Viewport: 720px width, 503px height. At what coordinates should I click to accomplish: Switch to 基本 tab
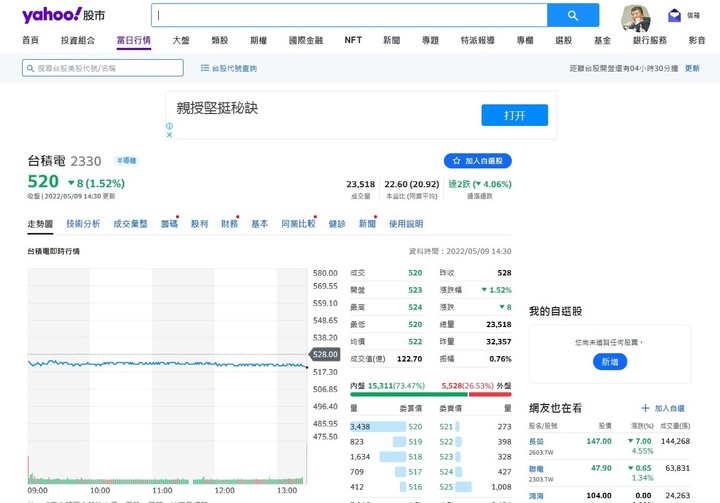[259, 224]
